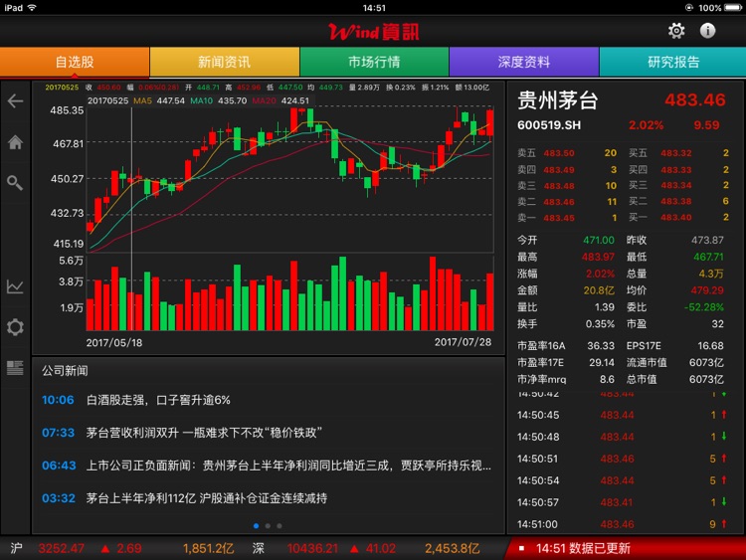Tap the MA20 424.51 indicator label
This screenshot has width=746, height=560.
(x=280, y=100)
